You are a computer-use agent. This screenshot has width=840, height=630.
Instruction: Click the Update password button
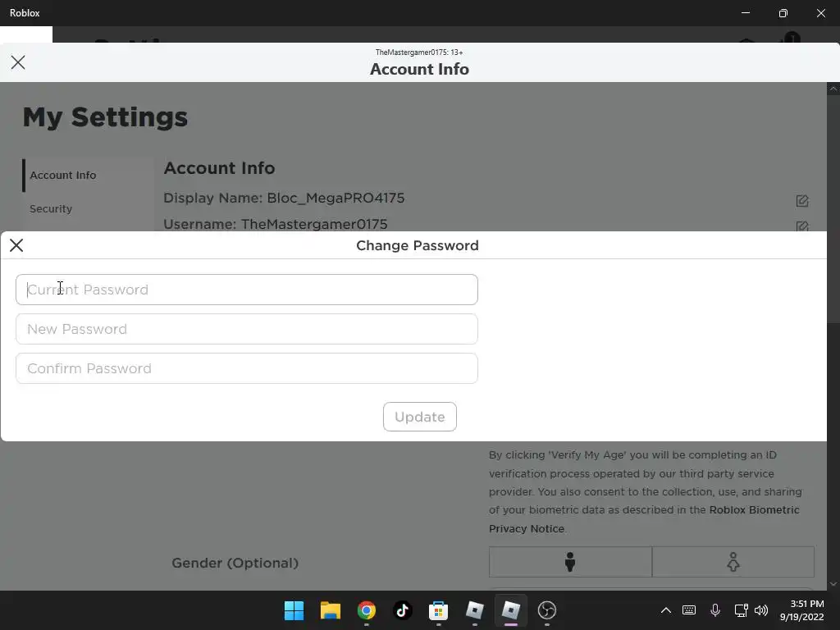coord(420,417)
